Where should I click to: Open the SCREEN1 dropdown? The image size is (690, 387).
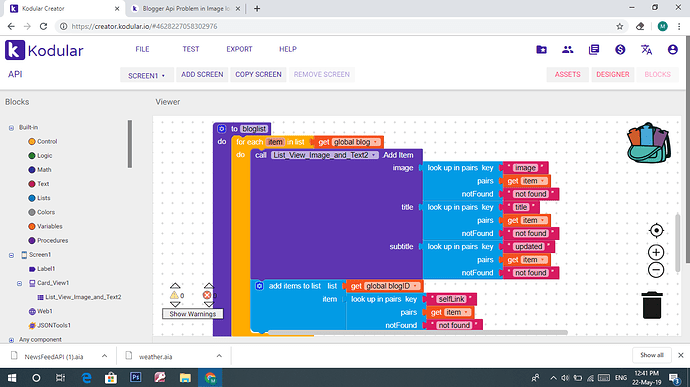[x=147, y=75]
